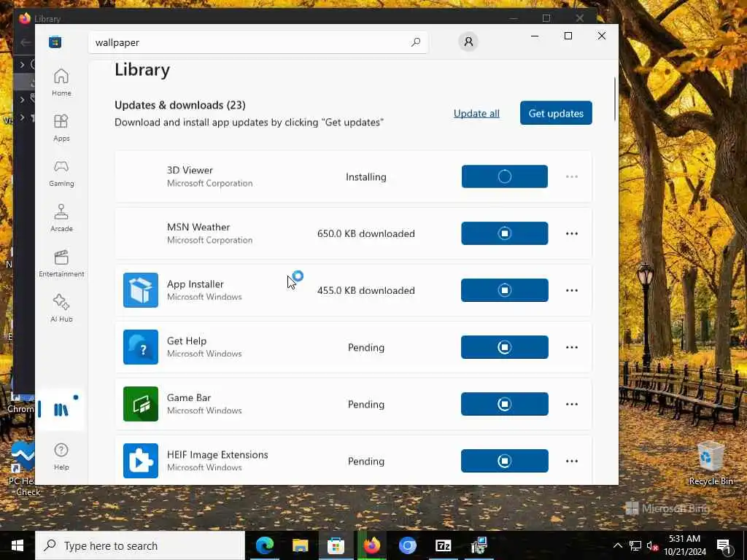
Task: Click the HEIF Image Extensions app icon
Action: coord(141,461)
